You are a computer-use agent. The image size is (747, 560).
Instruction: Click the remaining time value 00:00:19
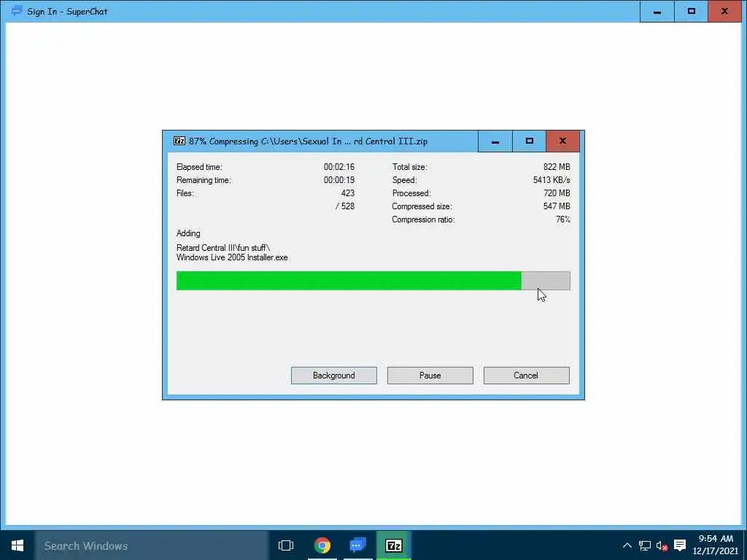pos(339,180)
